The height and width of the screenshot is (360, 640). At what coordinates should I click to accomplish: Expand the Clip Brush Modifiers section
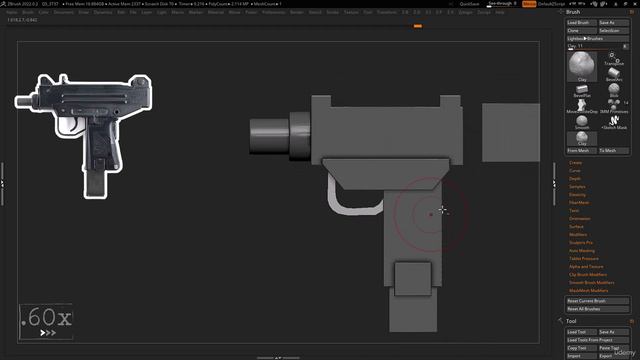click(x=588, y=275)
